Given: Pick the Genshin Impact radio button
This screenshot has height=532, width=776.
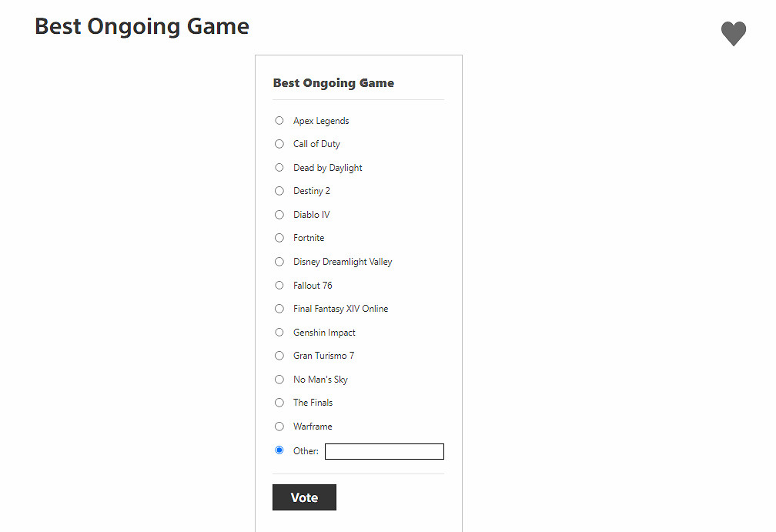Looking at the screenshot, I should pos(279,332).
